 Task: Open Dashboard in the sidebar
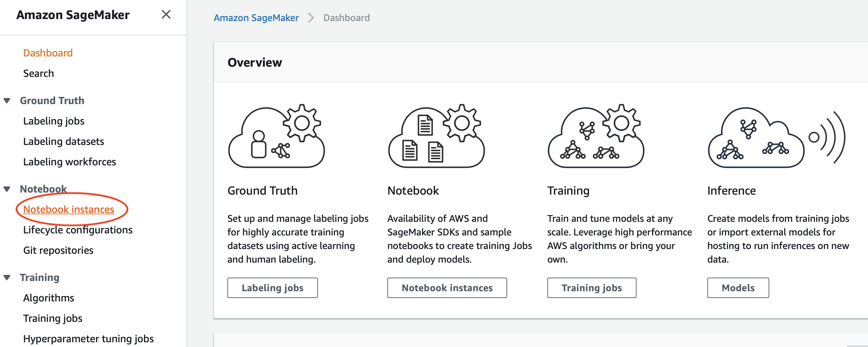[x=48, y=53]
